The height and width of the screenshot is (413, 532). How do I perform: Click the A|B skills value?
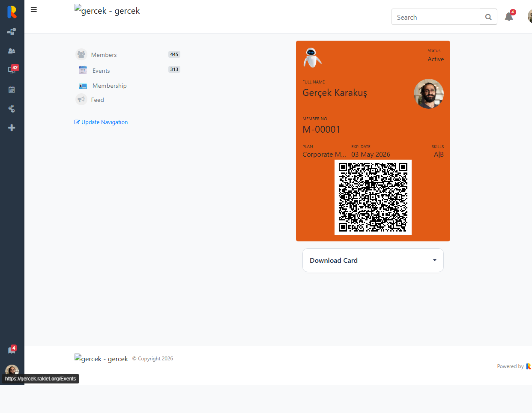pos(439,155)
